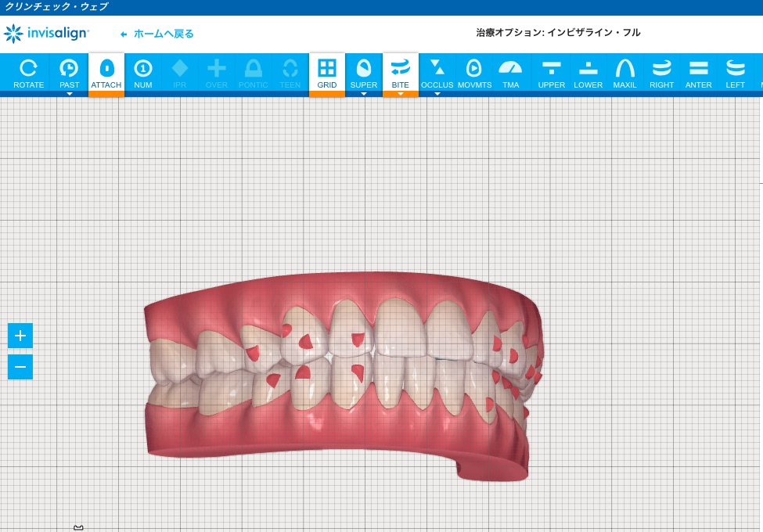Click the 3D teeth model
Image resolution: width=763 pixels, height=532 pixels.
pos(343,377)
